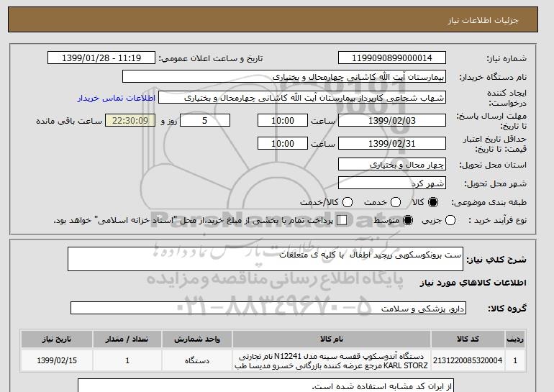Click the delivery city field شهر کرد
Viewport: 554px width, 392px height.
click(392, 183)
